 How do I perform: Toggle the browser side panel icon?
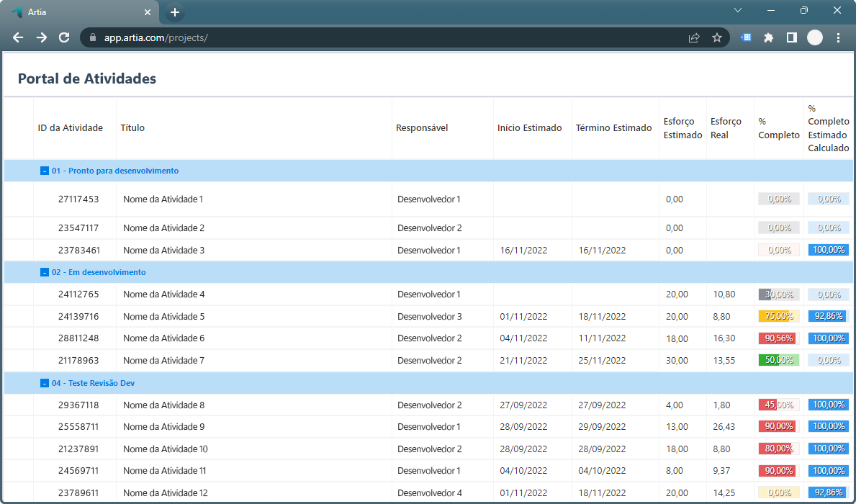point(791,37)
